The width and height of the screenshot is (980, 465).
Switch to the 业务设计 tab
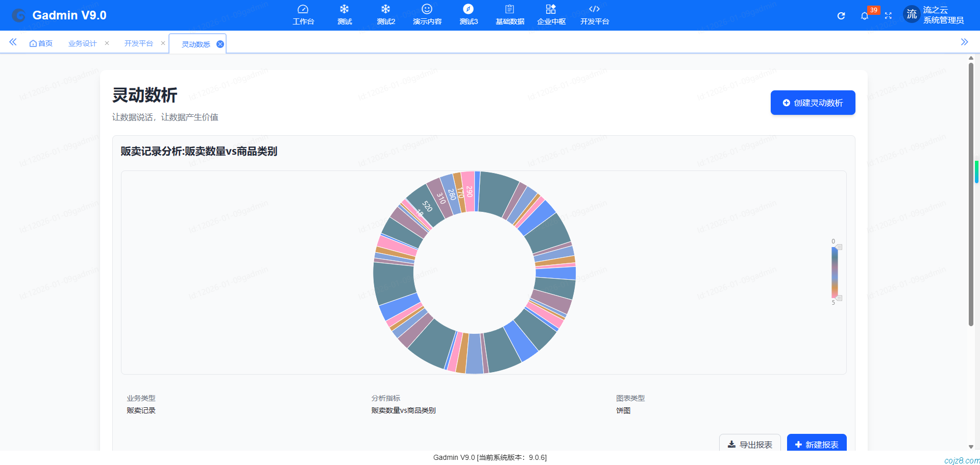(x=82, y=43)
